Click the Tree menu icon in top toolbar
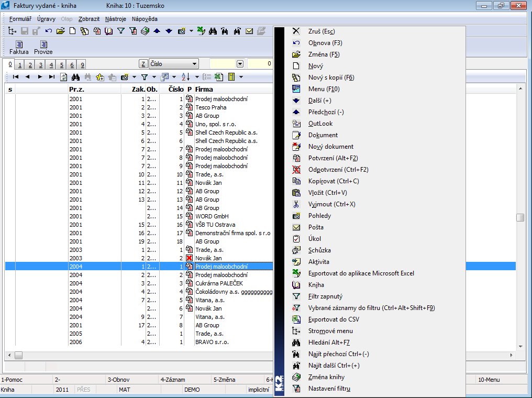This screenshot has width=532, height=398. pos(13,31)
